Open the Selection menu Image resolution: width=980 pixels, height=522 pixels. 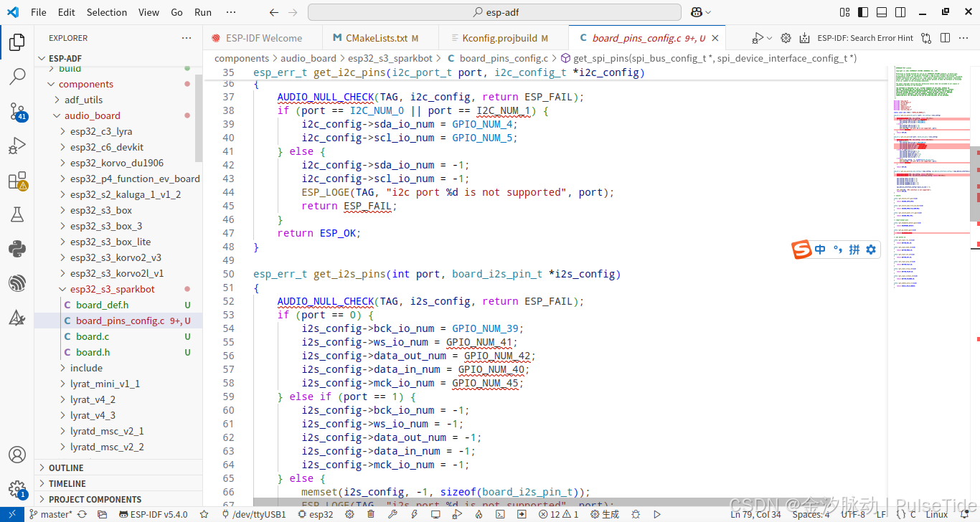point(107,12)
